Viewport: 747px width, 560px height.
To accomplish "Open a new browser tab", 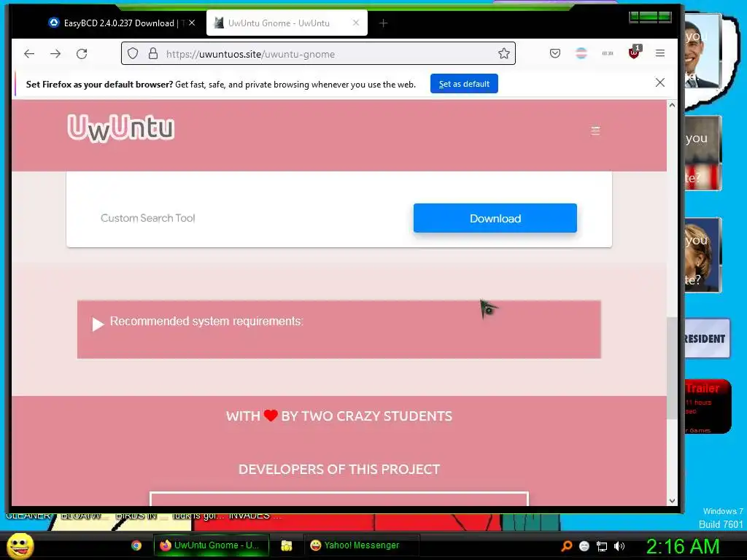I will tap(383, 23).
